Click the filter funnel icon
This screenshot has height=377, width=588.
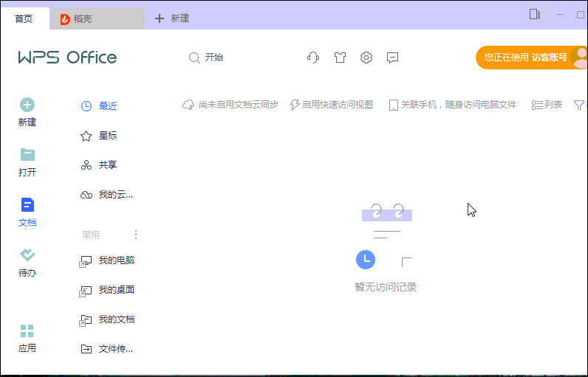coord(579,105)
